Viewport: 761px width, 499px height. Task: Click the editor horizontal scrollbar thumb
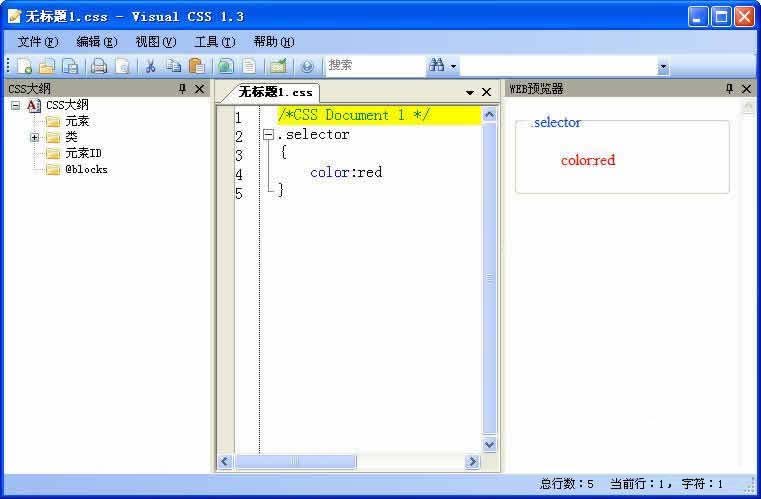[x=295, y=462]
